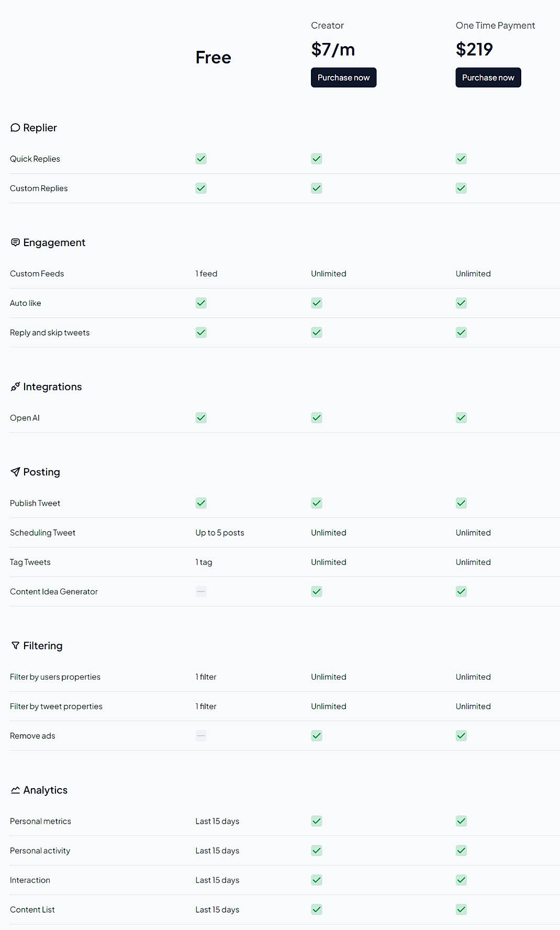The width and height of the screenshot is (560, 930).
Task: Click the Unlimited label for Creator Custom Feeds
Action: pos(328,273)
